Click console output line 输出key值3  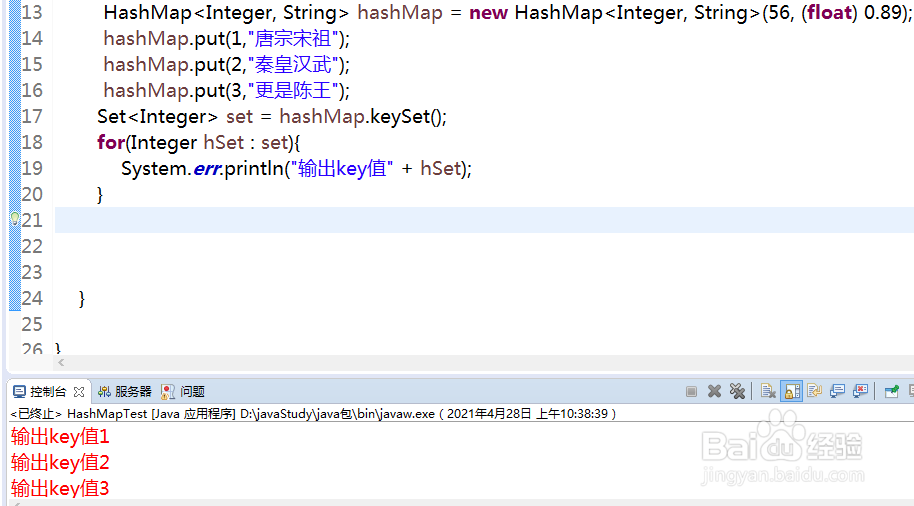(60, 488)
